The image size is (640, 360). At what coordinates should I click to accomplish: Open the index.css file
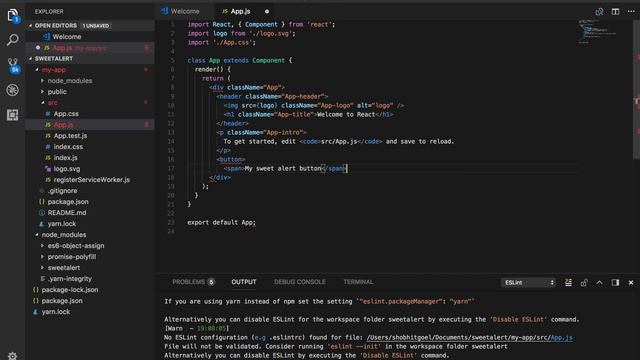coord(90,147)
